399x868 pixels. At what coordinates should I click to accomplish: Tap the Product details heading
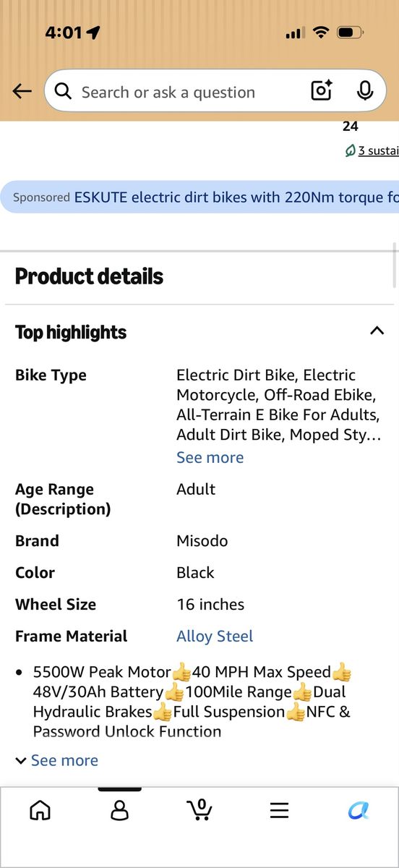tap(89, 276)
